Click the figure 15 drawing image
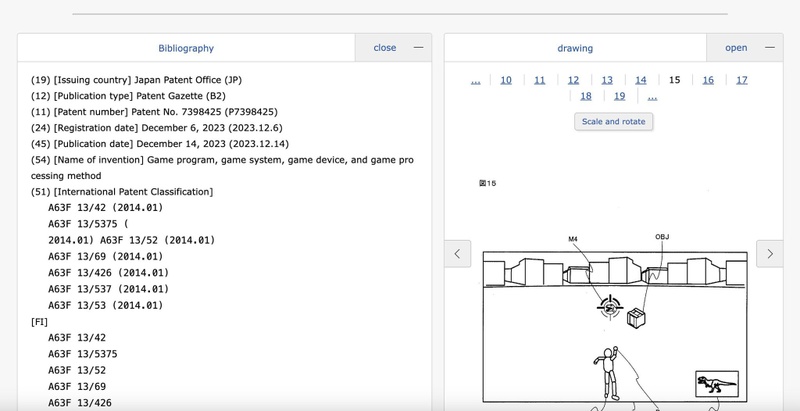The height and width of the screenshot is (411, 800). 615,326
